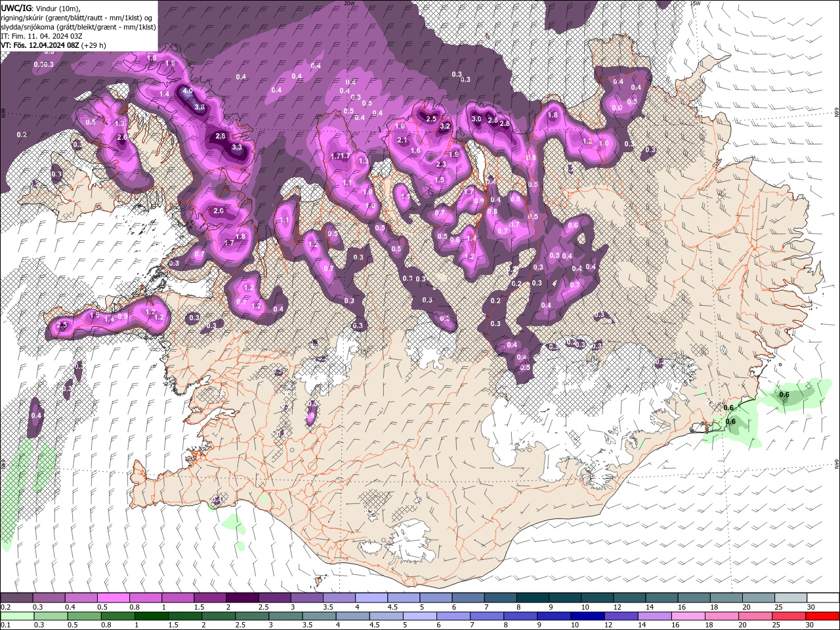Select the 3.3 precipitation value on the map
The height and width of the screenshot is (630, 840).
[x=237, y=148]
